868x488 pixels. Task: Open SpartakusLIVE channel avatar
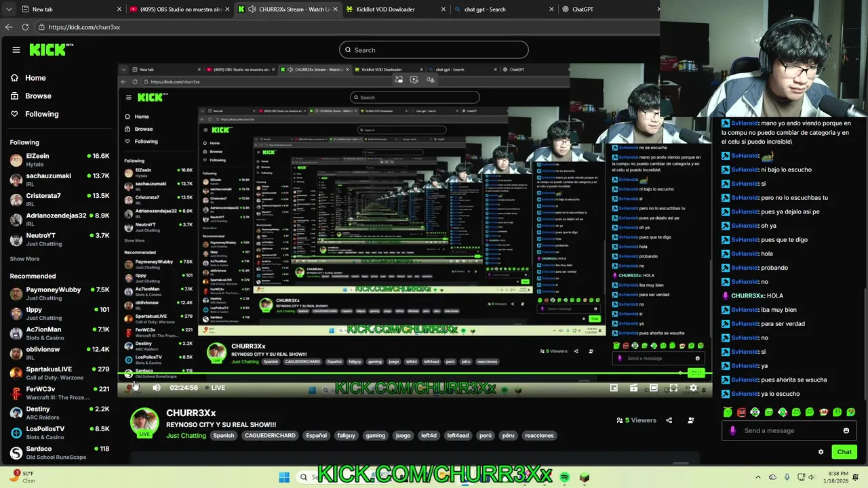[16, 373]
